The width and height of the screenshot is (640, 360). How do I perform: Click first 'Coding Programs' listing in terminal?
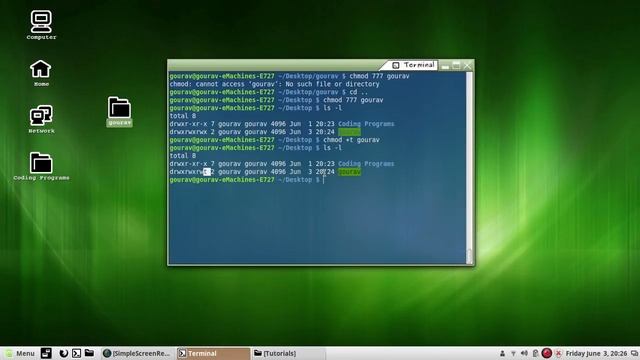tap(366, 124)
